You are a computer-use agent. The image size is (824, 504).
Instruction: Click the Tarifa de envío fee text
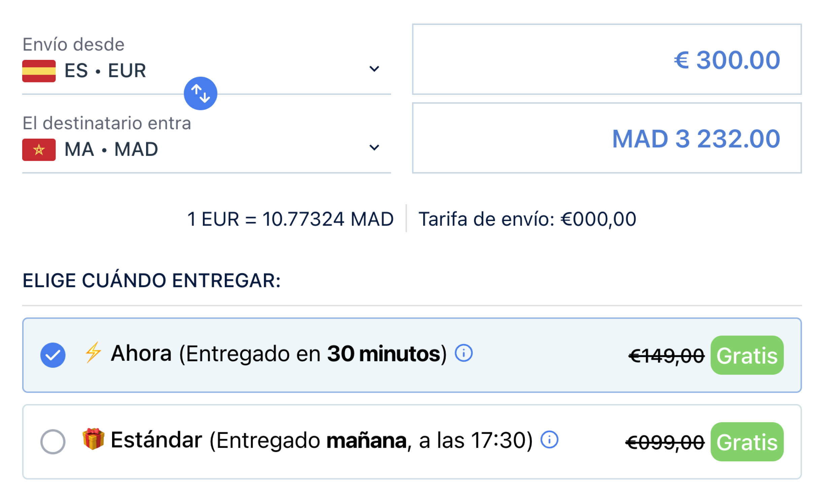(x=527, y=219)
